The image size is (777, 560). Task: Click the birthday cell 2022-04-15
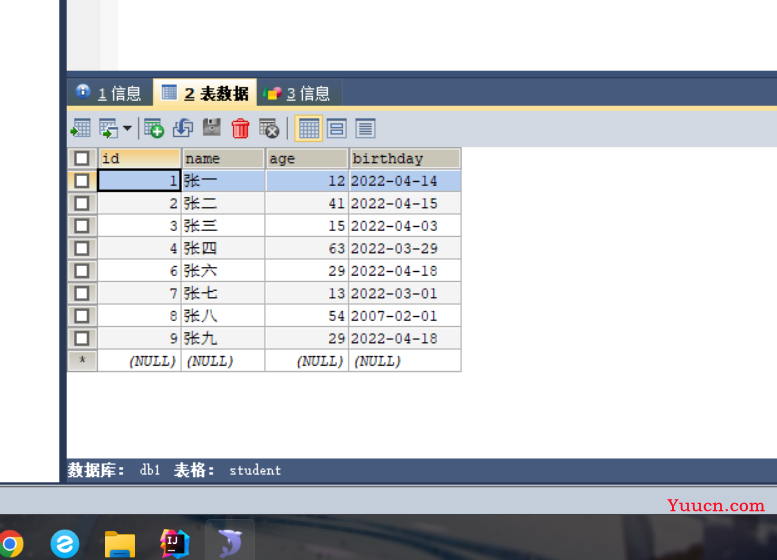405,203
